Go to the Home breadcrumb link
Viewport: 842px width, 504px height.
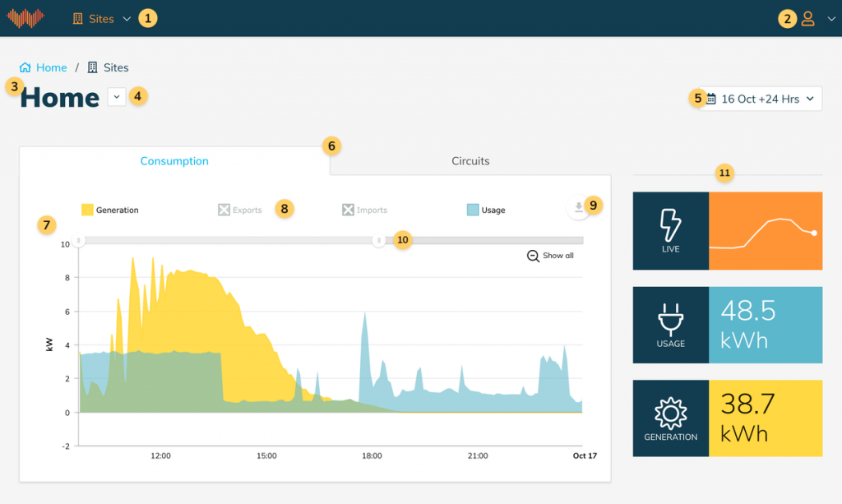(x=52, y=67)
